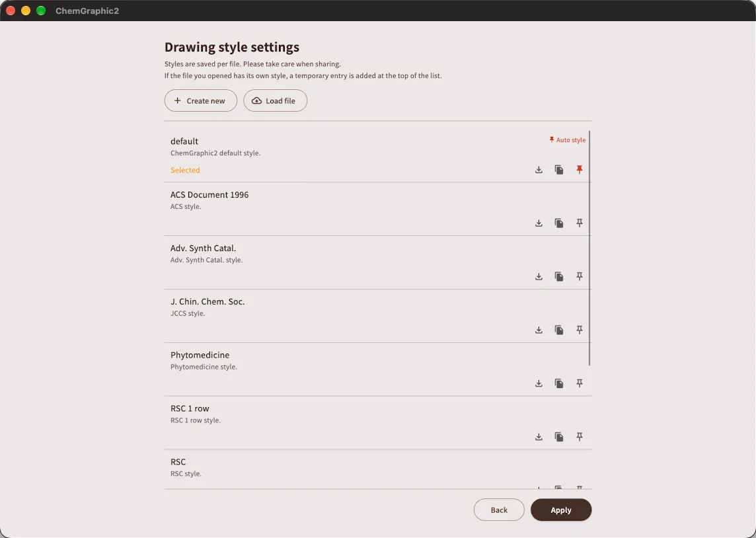
Task: Pin the RSC 1 row style
Action: (x=580, y=438)
